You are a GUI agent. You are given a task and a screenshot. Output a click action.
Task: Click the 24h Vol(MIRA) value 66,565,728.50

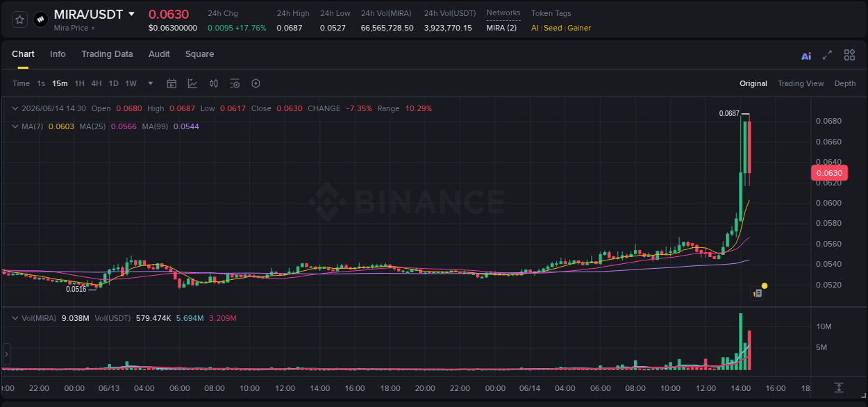[x=387, y=28]
